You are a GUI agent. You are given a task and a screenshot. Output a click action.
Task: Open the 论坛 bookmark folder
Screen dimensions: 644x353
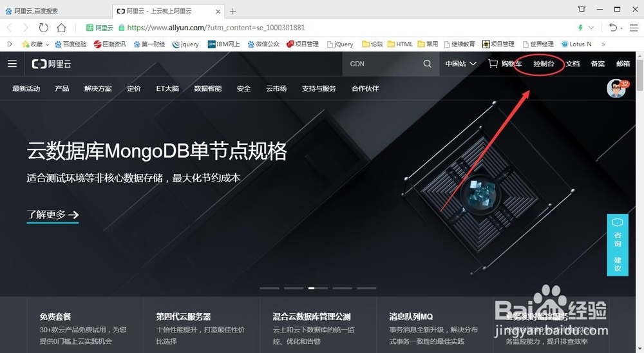pyautogui.click(x=372, y=44)
